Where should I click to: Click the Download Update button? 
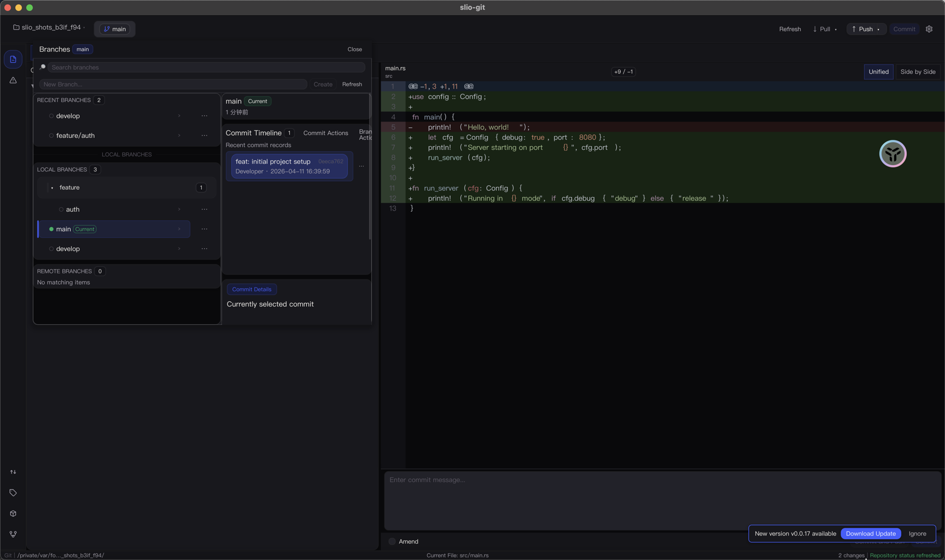(871, 533)
